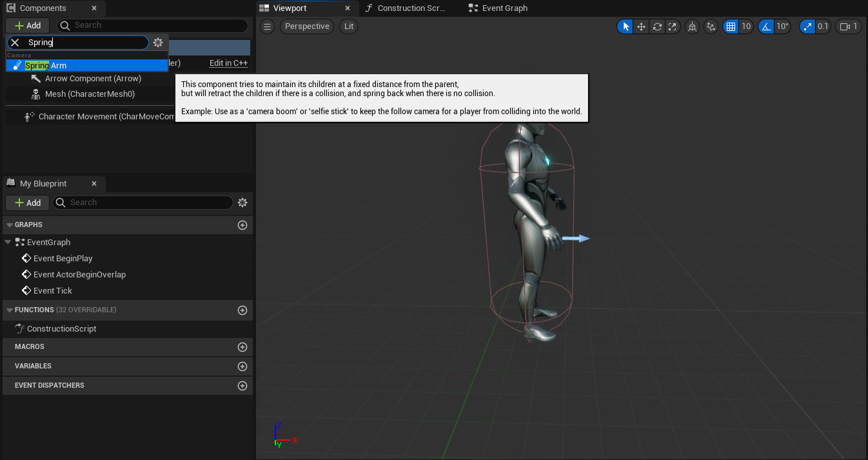Open the camera speed setting
868x460 pixels.
(848, 26)
